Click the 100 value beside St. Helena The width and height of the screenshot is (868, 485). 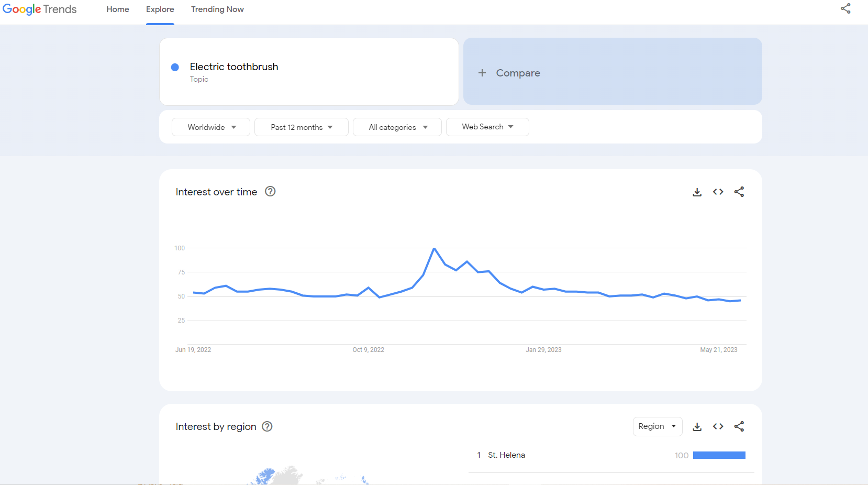[x=682, y=456]
